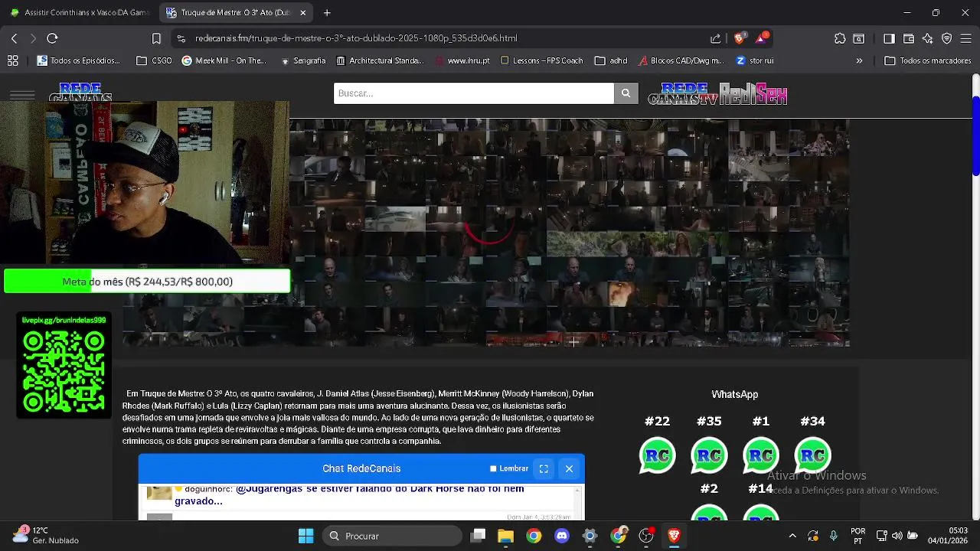The width and height of the screenshot is (980, 551).
Task: Click the address bar URL
Action: tap(356, 38)
